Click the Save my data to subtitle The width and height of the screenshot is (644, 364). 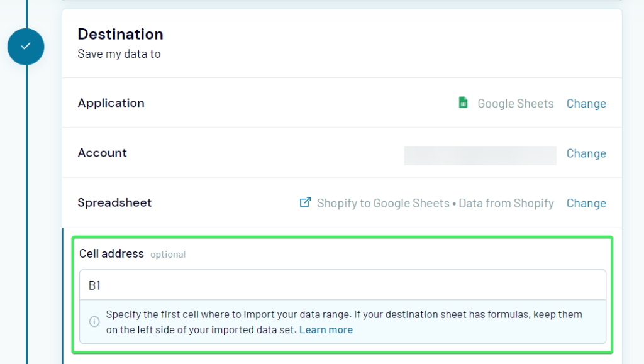[119, 54]
